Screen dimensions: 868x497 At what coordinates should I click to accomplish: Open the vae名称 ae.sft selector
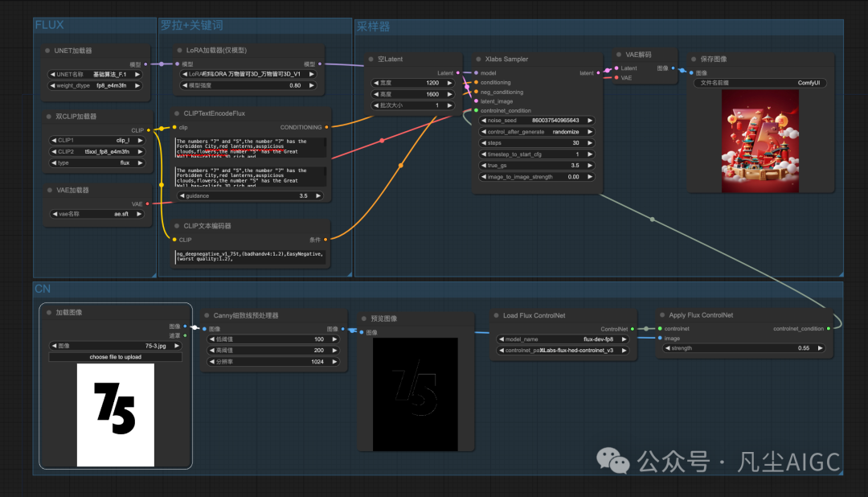pos(97,214)
